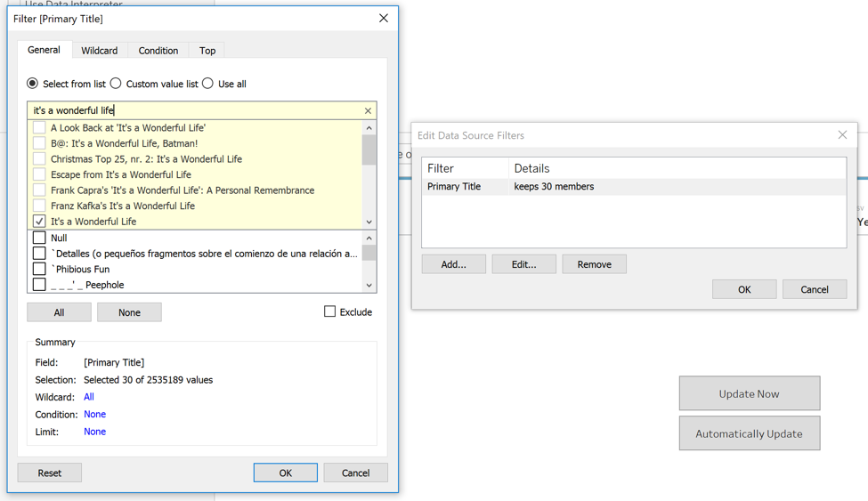Select the 'Custom value list' radio button

pyautogui.click(x=116, y=84)
